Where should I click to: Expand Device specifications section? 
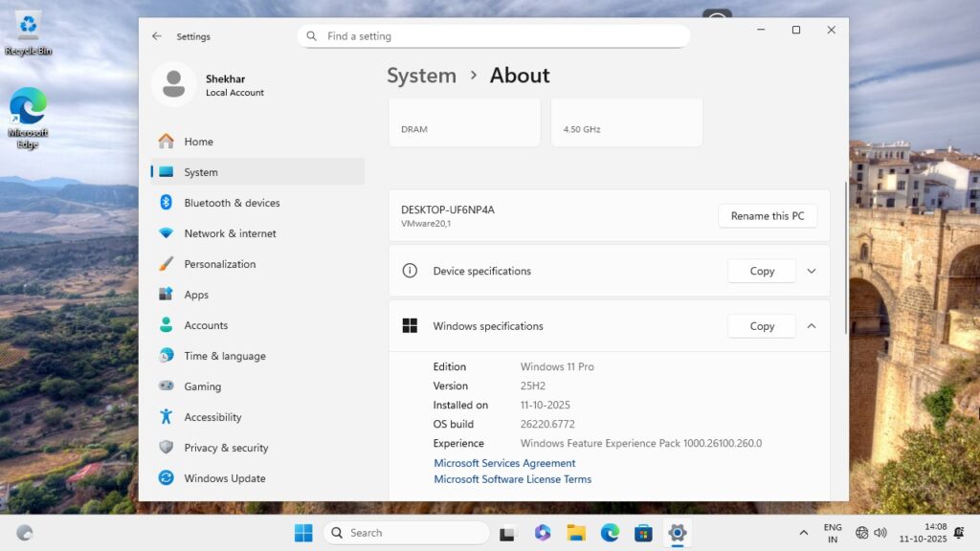click(812, 271)
